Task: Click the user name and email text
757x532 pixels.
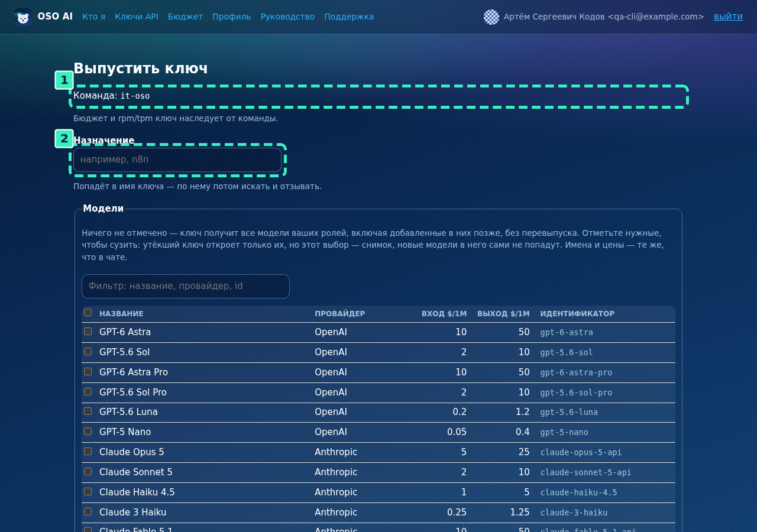Action: [604, 17]
